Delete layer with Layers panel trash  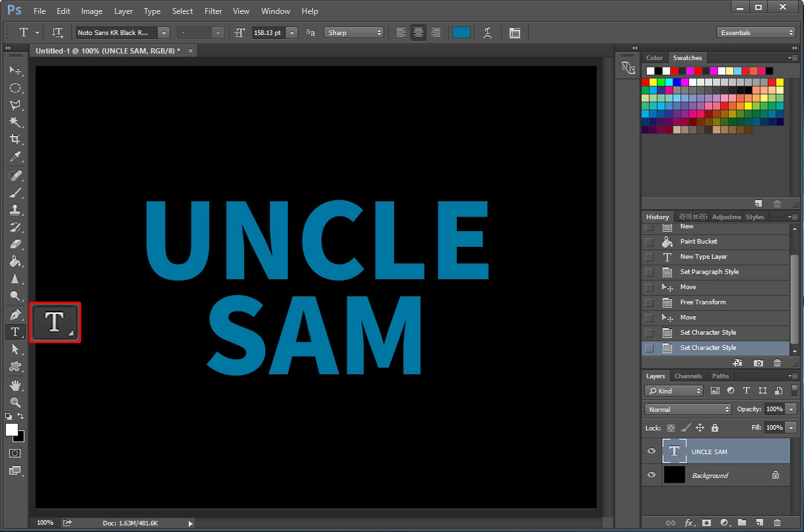(777, 523)
